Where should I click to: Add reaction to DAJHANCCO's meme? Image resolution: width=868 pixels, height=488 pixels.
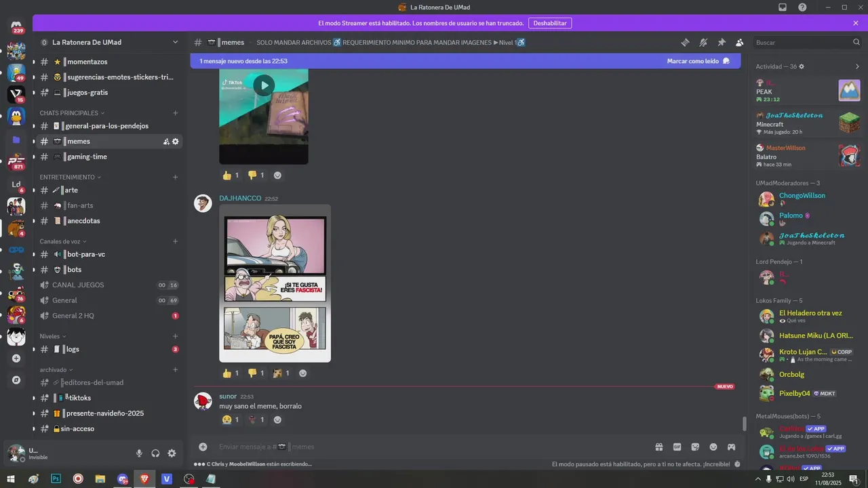pyautogui.click(x=303, y=373)
